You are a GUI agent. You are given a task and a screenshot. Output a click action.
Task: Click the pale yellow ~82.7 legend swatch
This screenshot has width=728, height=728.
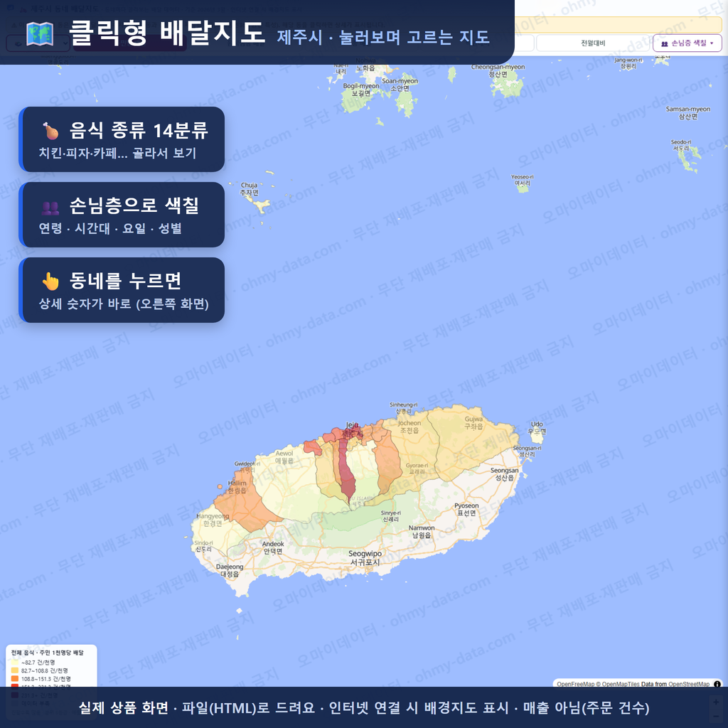15,663
